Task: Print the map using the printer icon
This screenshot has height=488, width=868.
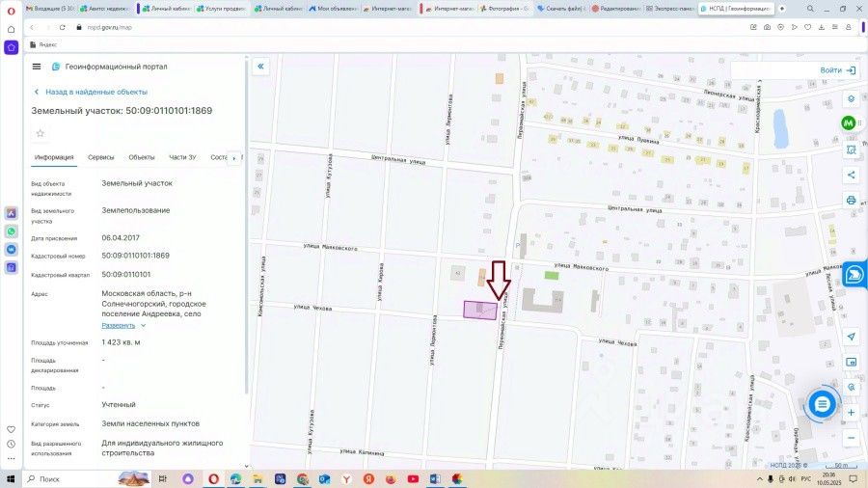Action: click(x=852, y=200)
